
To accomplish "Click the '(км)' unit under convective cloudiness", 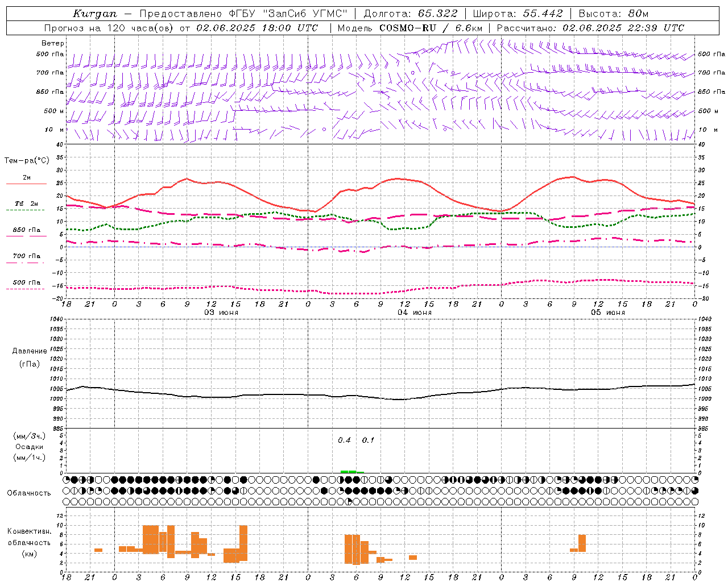I will pyautogui.click(x=29, y=554).
